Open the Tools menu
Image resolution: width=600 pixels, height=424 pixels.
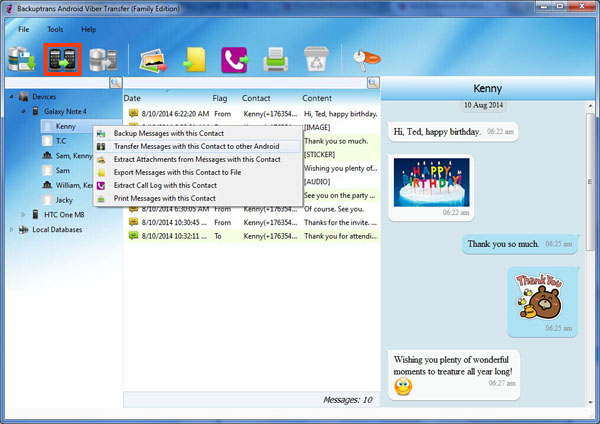point(55,29)
